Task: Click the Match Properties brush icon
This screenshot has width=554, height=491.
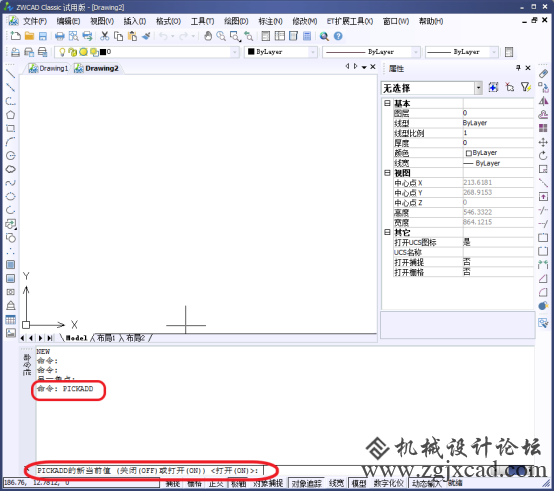Action: click(146, 36)
